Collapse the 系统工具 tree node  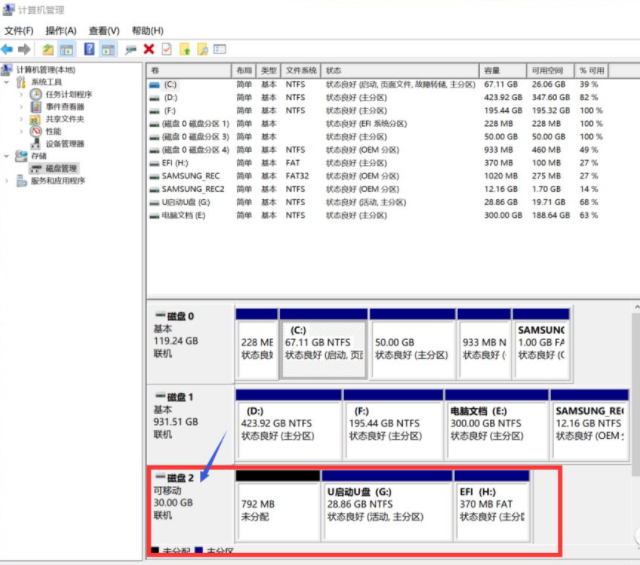8,82
